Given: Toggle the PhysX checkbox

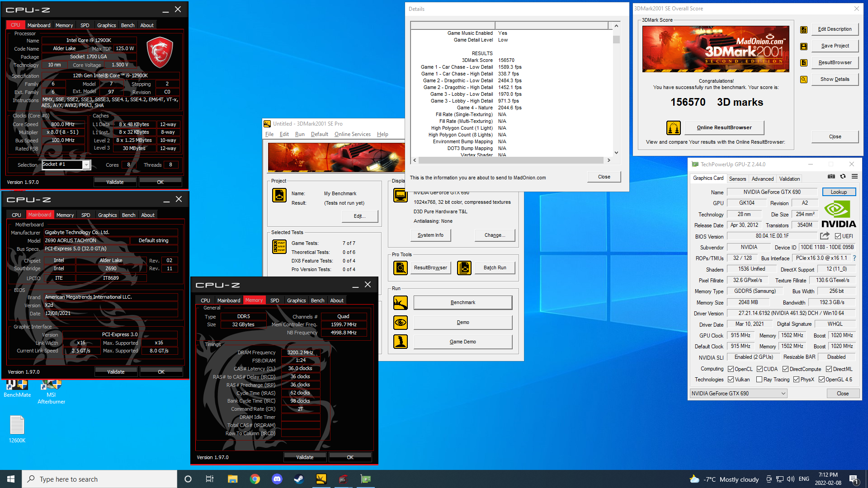Looking at the screenshot, I should [x=796, y=380].
